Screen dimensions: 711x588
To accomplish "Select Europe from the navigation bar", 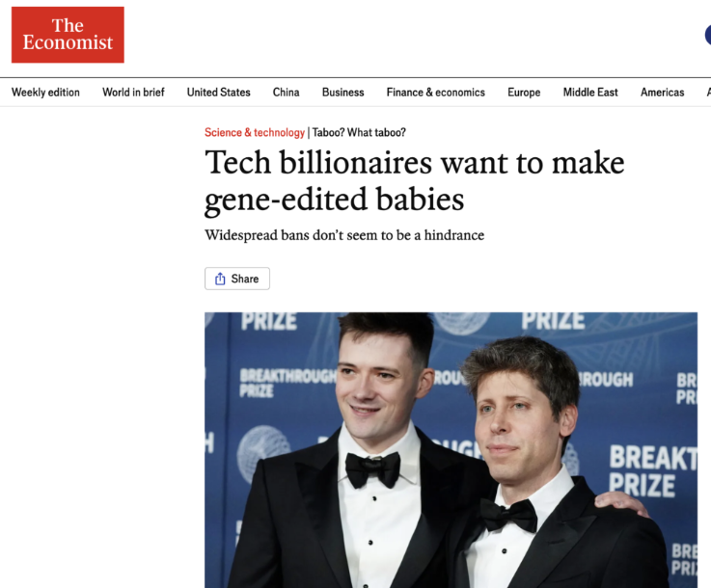I will click(524, 93).
